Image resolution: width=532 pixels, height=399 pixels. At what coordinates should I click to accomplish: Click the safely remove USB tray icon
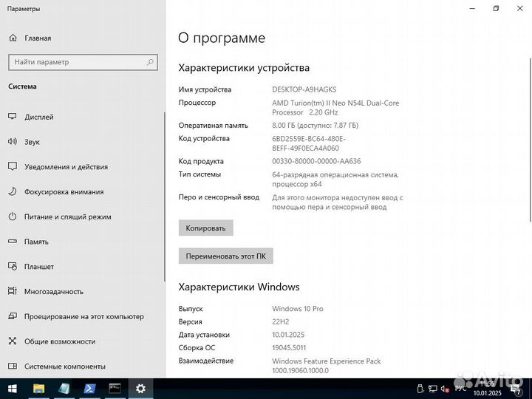click(420, 389)
